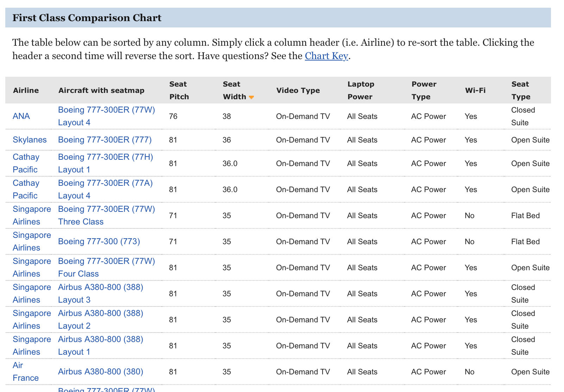The width and height of the screenshot is (564, 392).
Task: Open Skylanes Boeing 777-300ER (777) seatmap
Action: [105, 140]
